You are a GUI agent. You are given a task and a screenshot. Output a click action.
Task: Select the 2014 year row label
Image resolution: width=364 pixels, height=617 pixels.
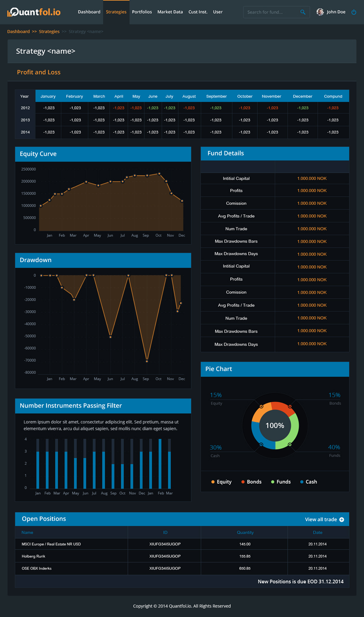click(25, 132)
